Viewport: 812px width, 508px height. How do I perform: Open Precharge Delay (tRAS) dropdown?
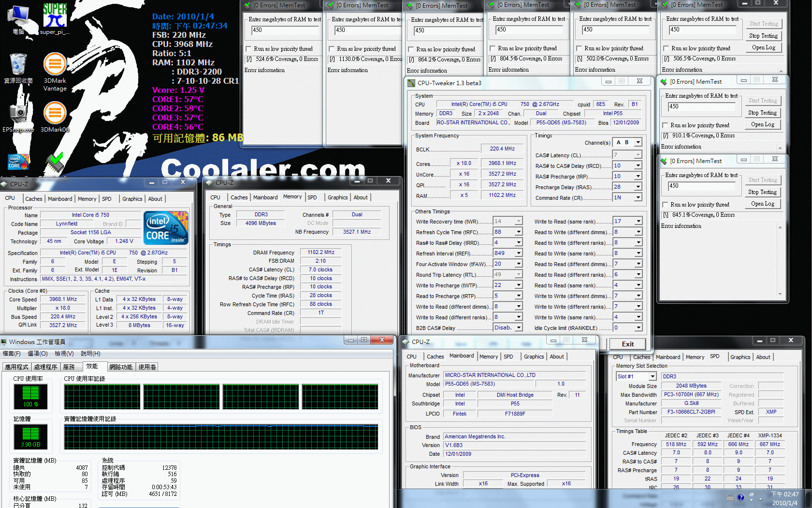pos(638,187)
